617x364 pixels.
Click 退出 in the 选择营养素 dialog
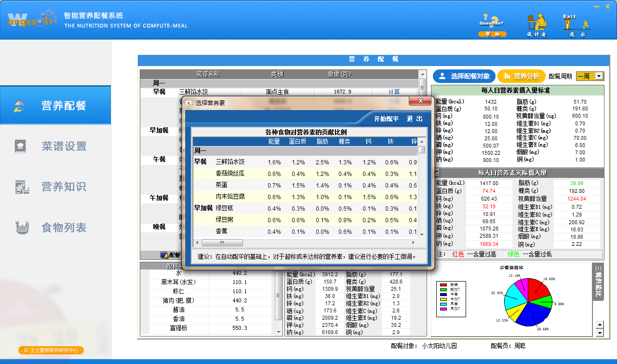point(415,119)
